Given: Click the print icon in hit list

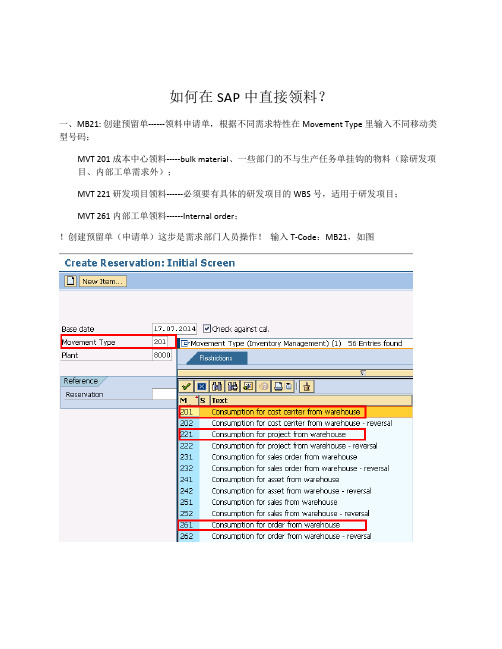Looking at the screenshot, I should click(279, 387).
